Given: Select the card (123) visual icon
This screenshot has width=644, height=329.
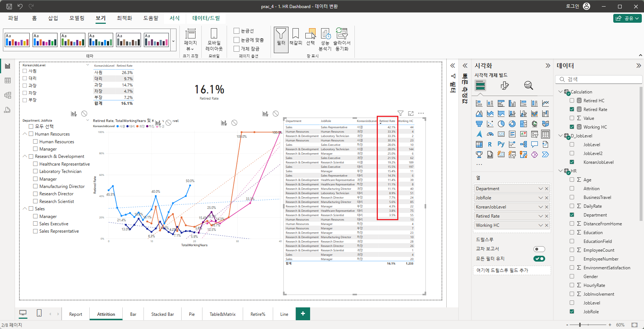Looking at the screenshot, I should click(501, 134).
